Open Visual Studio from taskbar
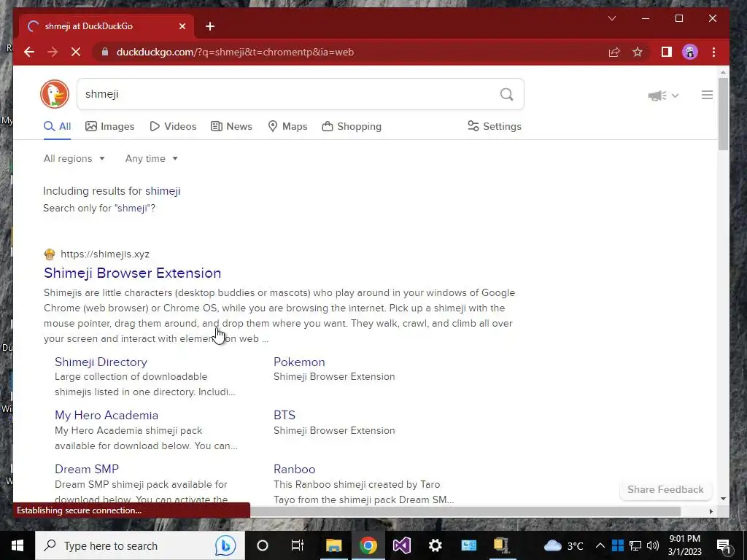 402,545
